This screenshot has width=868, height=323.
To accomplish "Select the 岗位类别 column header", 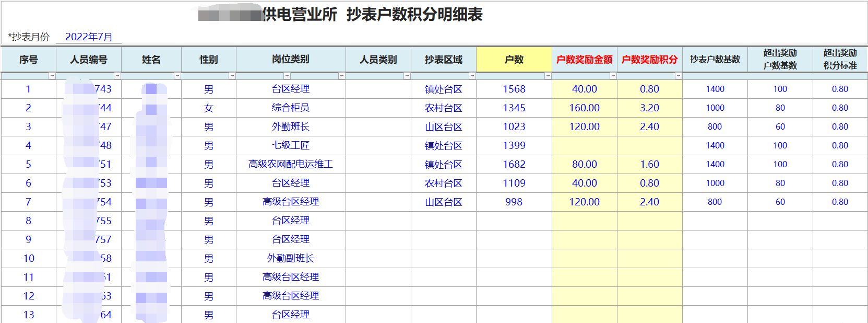I will (291, 60).
